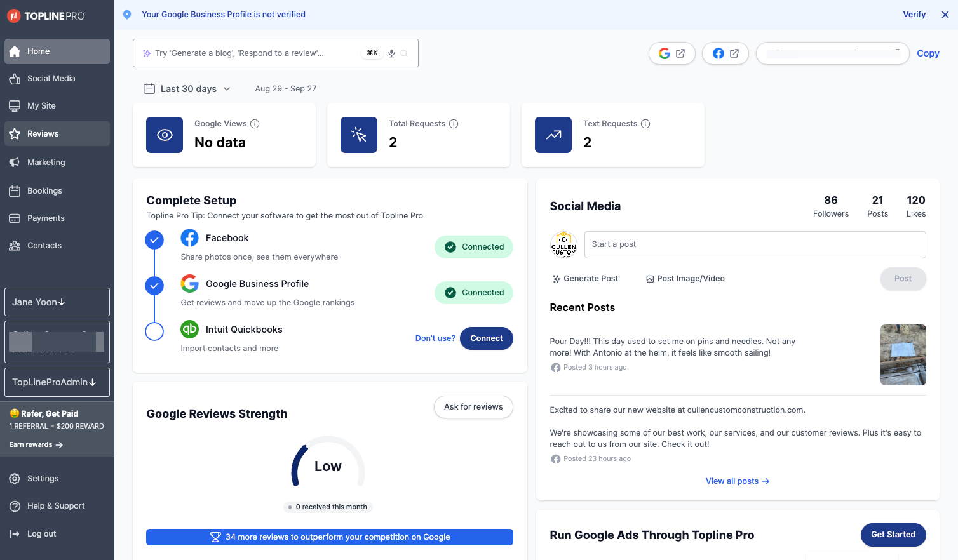Click the 86 Followers stat
Image resolution: width=958 pixels, height=560 pixels.
[831, 206]
